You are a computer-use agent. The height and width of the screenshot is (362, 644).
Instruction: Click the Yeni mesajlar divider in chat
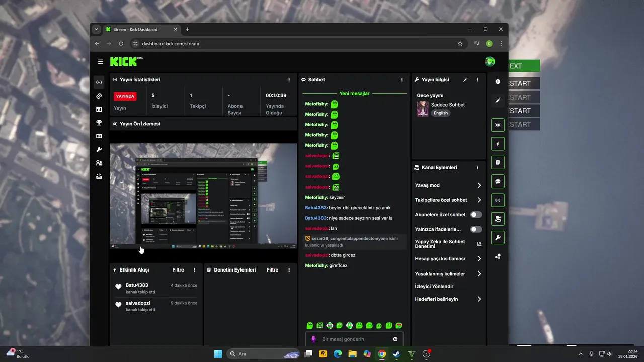point(354,93)
